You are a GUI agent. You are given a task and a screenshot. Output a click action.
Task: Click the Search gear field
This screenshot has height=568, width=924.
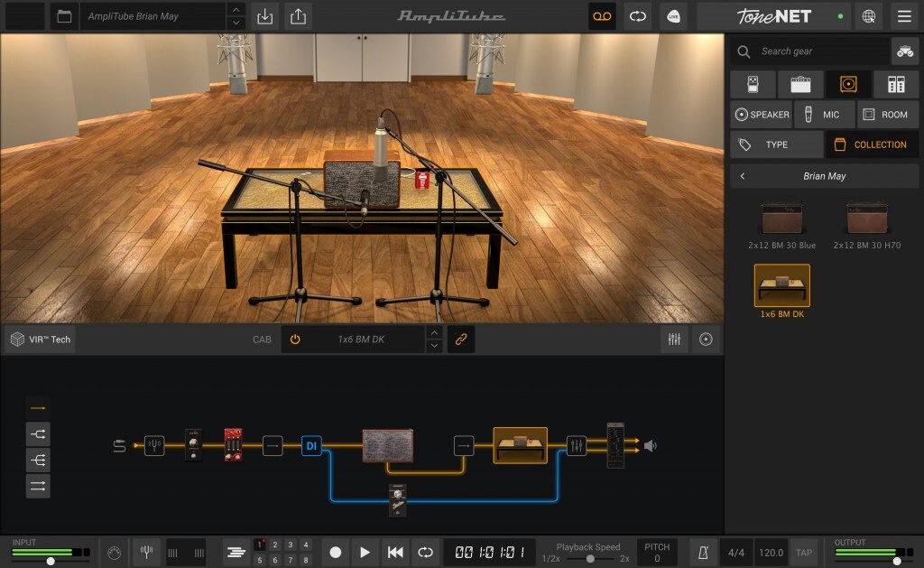tap(809, 51)
